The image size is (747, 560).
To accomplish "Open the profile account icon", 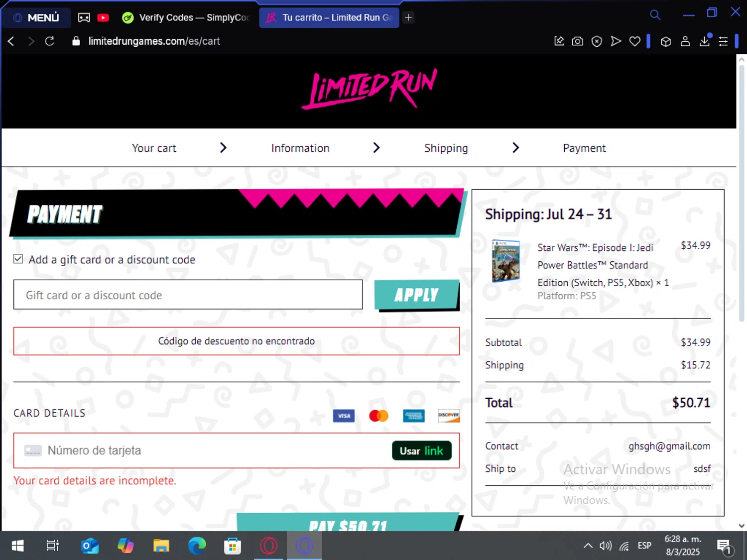I will [685, 41].
